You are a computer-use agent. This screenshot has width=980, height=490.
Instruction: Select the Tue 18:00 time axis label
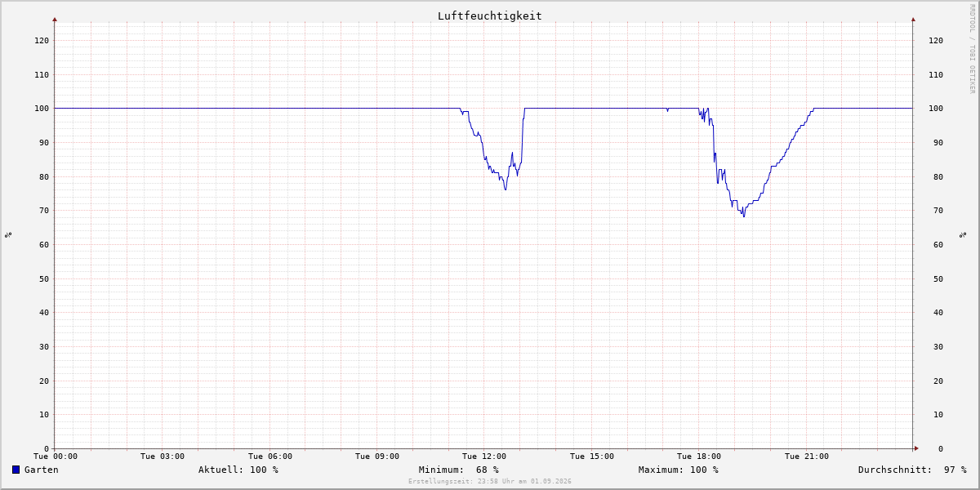pyautogui.click(x=699, y=457)
